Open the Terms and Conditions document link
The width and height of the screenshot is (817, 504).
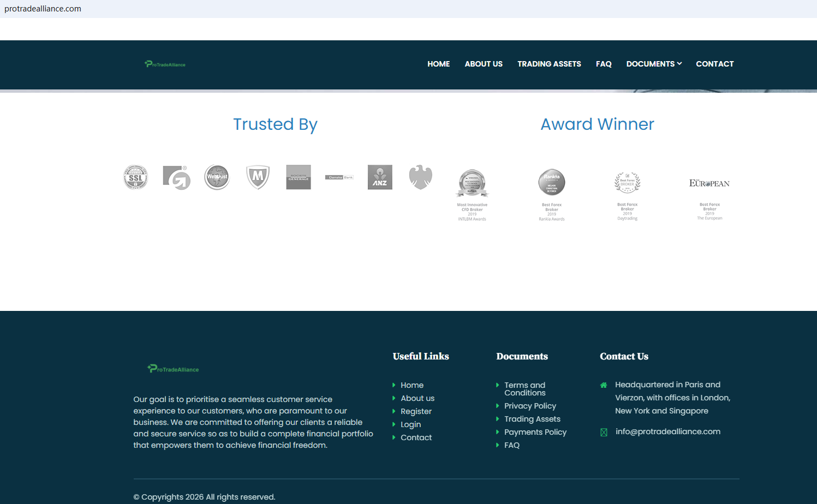(x=524, y=389)
